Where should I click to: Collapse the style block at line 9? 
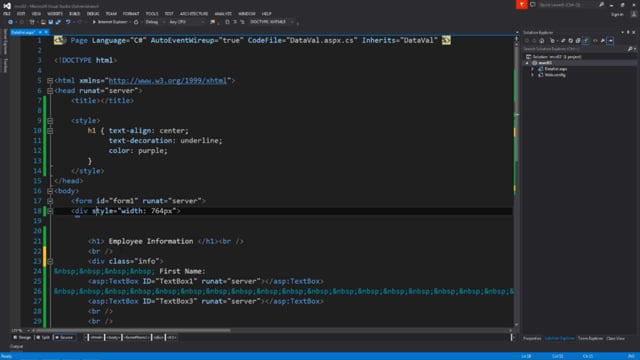(x=50, y=121)
